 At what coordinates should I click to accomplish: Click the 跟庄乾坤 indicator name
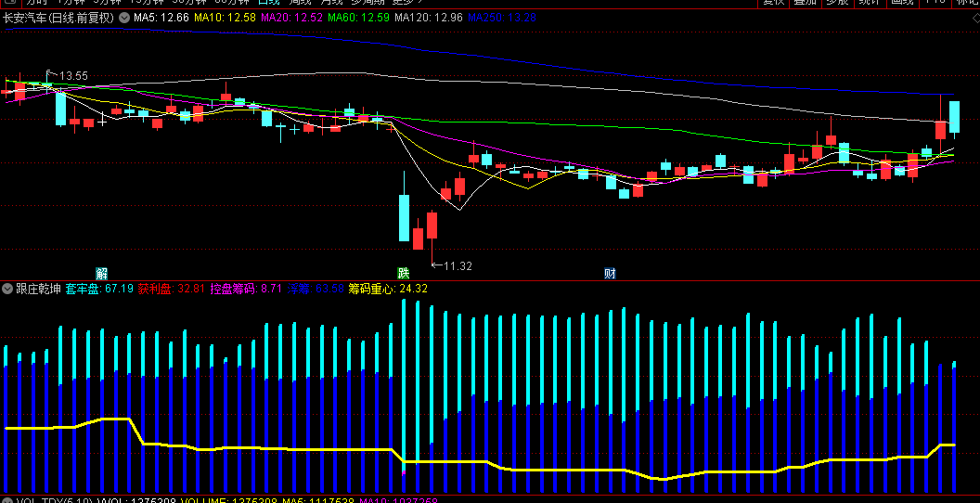pyautogui.click(x=37, y=289)
